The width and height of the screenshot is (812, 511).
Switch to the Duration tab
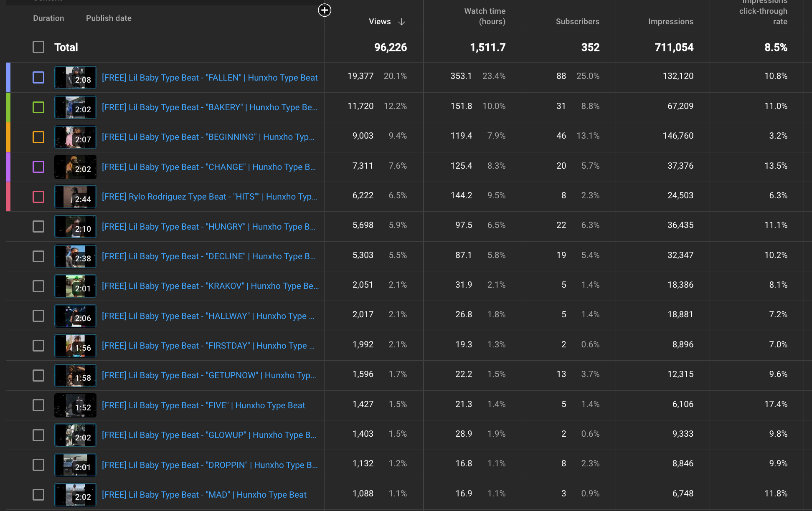[48, 18]
